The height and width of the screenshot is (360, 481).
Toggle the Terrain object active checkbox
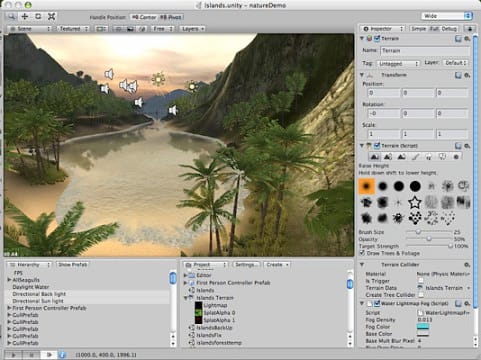377,39
